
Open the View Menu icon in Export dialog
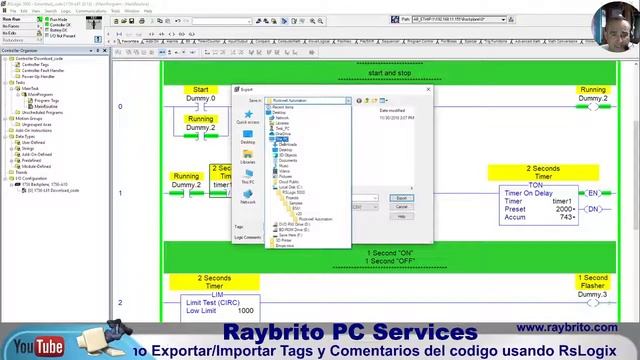tap(383, 100)
